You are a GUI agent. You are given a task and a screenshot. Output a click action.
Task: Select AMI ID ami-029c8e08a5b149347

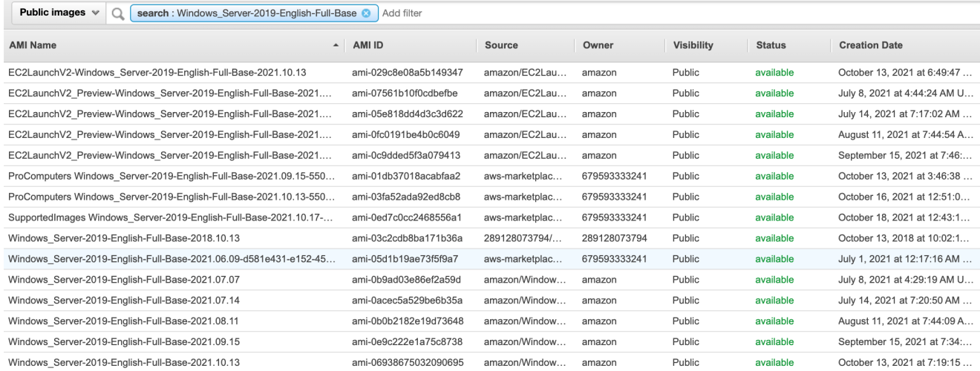point(408,72)
